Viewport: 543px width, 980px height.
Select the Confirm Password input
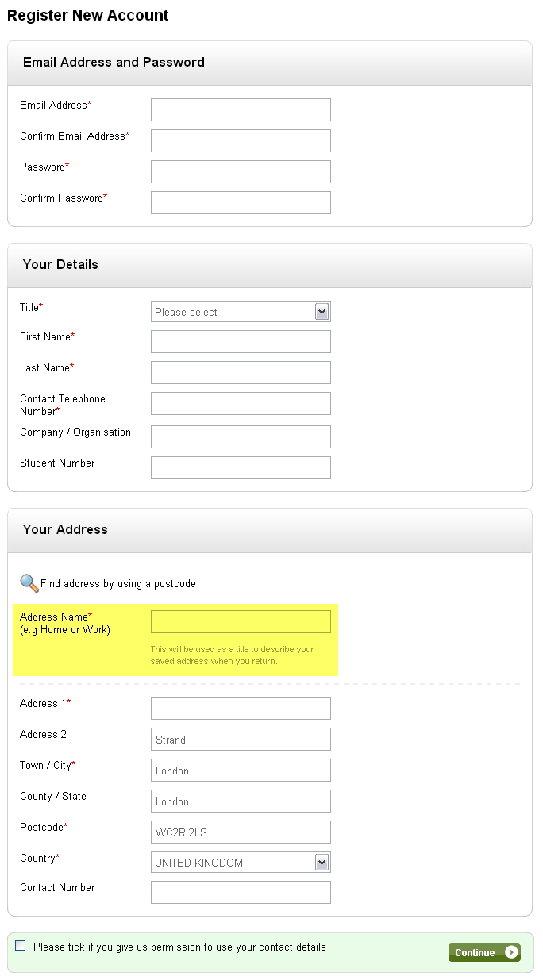pyautogui.click(x=241, y=202)
